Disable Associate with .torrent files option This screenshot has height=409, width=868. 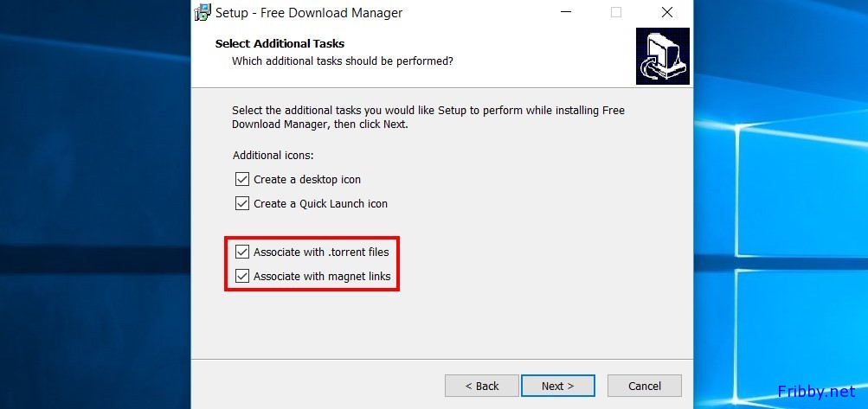(242, 252)
